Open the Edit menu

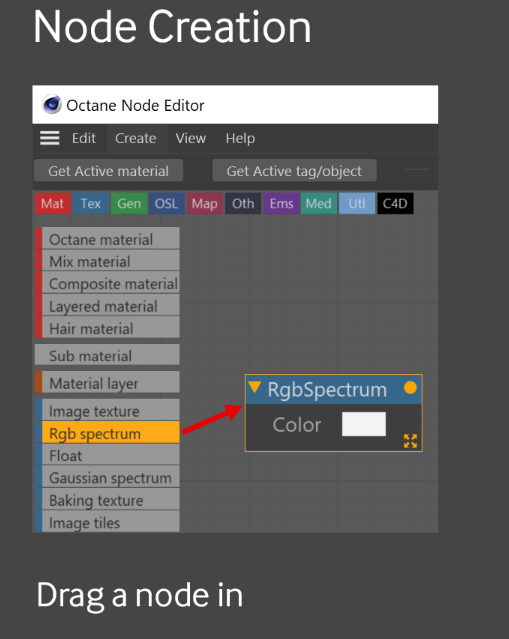point(84,139)
